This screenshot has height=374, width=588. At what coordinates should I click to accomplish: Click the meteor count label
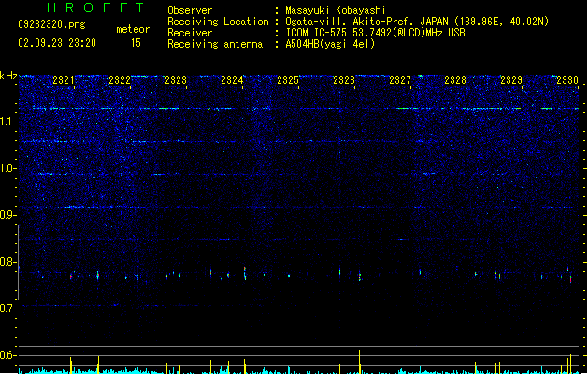[x=133, y=29]
